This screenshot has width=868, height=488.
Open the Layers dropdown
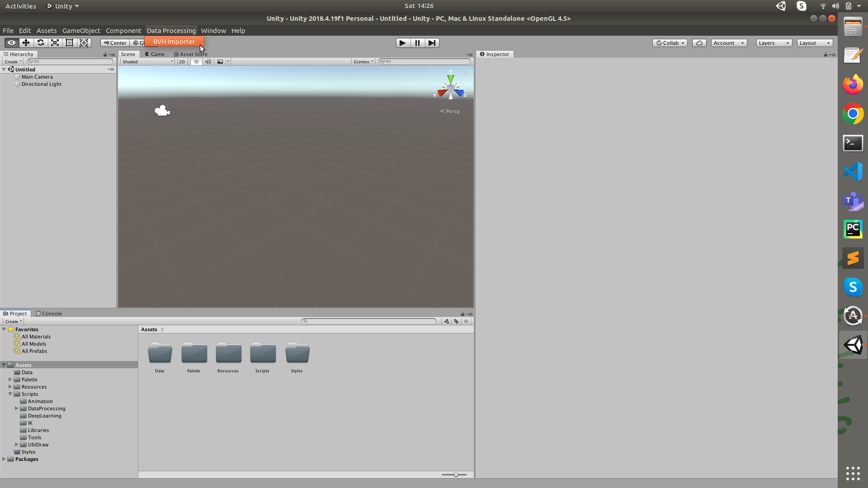[x=774, y=43]
